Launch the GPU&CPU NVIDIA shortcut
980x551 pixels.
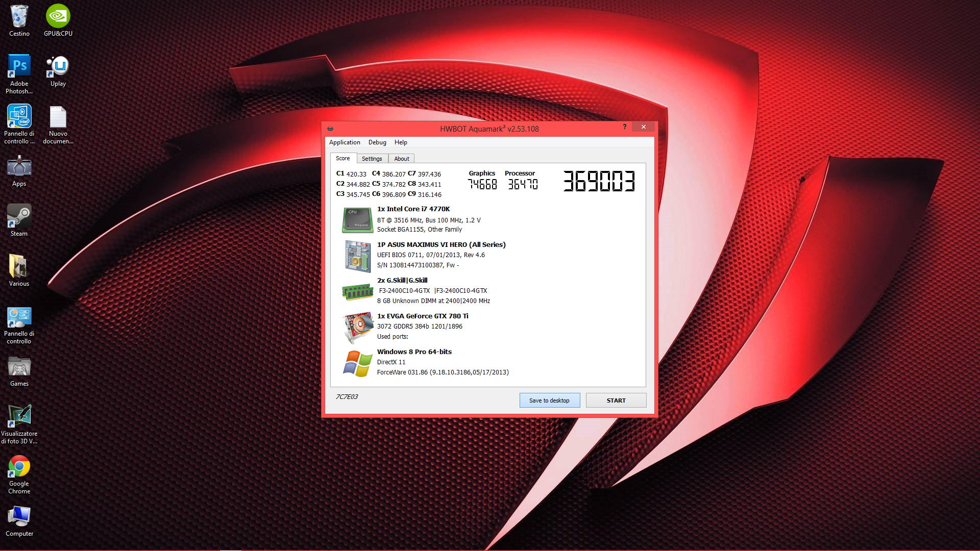click(58, 20)
